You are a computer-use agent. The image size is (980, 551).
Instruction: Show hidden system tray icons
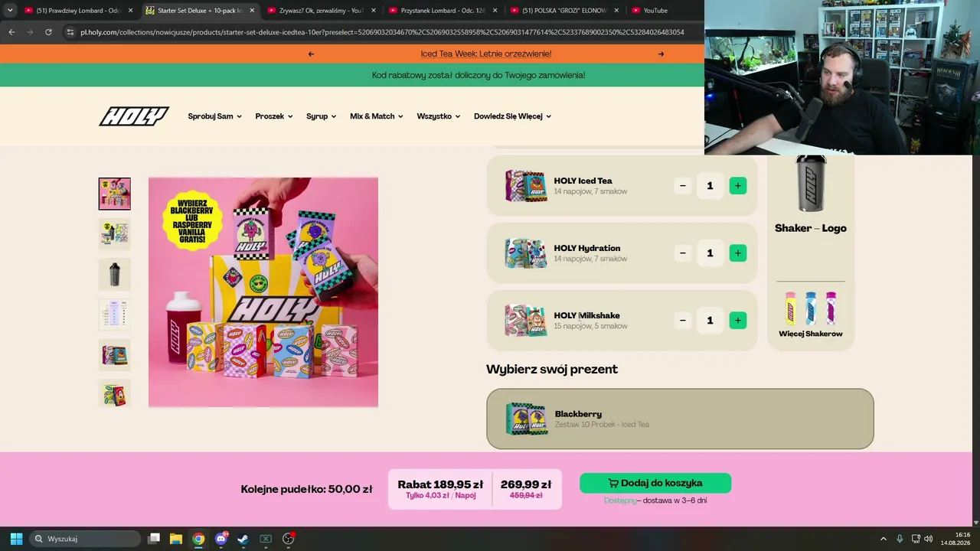pos(883,539)
